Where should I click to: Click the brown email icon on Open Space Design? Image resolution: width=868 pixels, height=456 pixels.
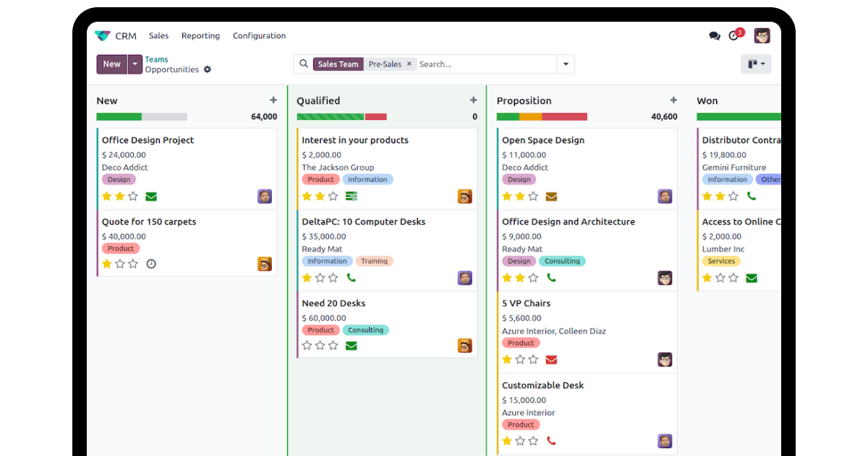(x=551, y=196)
